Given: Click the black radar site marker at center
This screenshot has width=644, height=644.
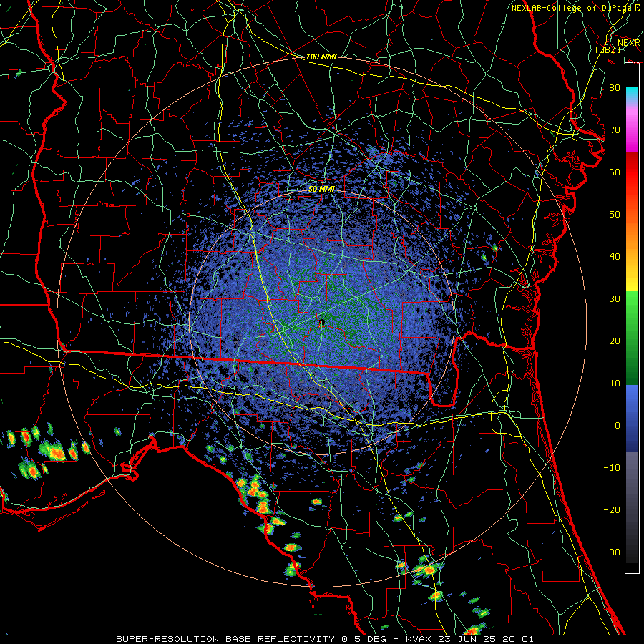Looking at the screenshot, I should (323, 321).
